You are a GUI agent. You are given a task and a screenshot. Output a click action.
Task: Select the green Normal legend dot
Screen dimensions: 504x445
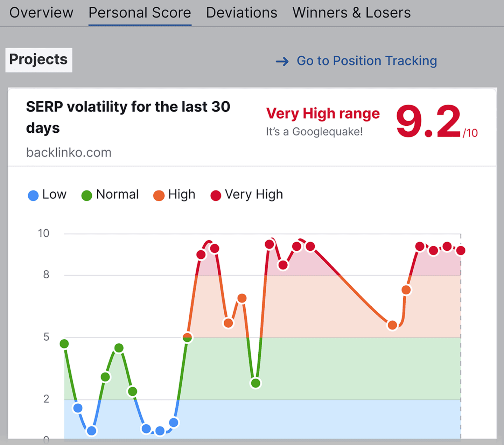click(x=86, y=195)
